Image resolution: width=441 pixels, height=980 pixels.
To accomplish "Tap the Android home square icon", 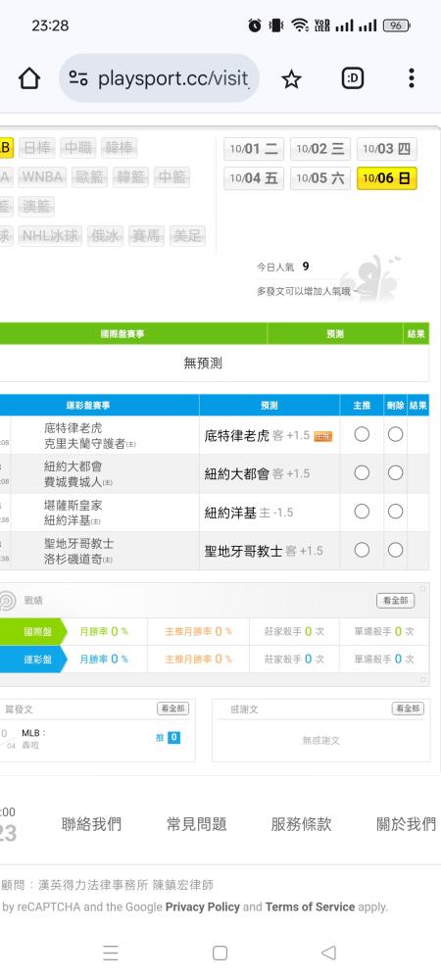I will (x=220, y=953).
